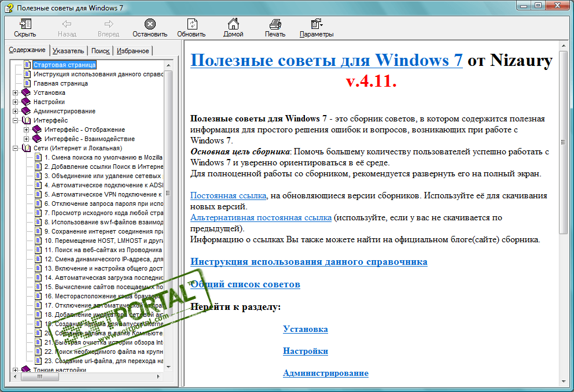Expand the Установка tree node
The height and width of the screenshot is (392, 574).
(16, 93)
